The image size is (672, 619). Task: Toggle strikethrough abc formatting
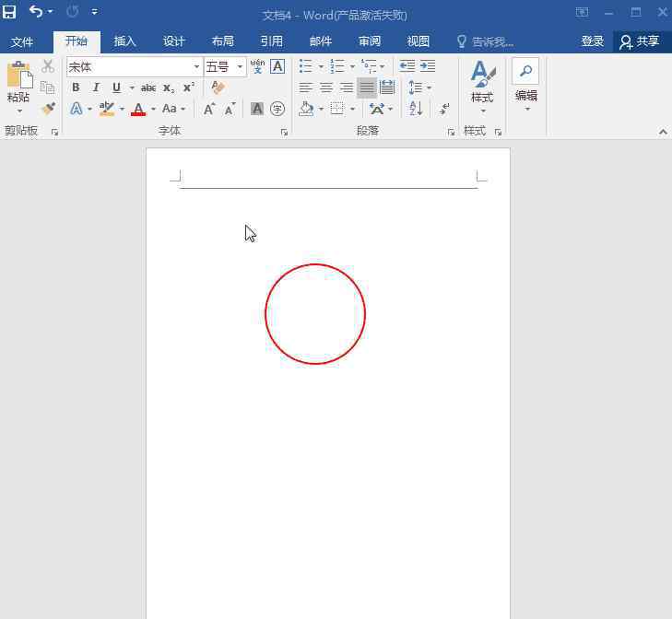tap(148, 88)
